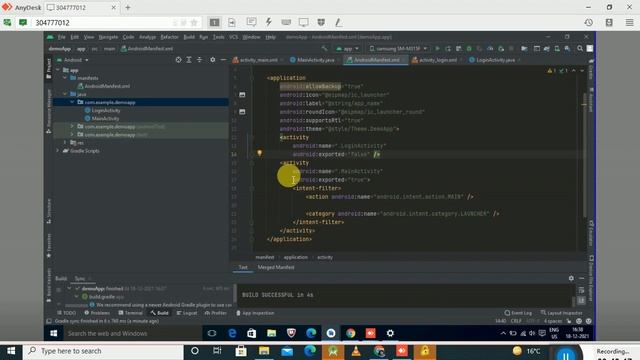This screenshot has width=640, height=360.
Task: Open the Android project view dropdown
Action: (x=73, y=60)
